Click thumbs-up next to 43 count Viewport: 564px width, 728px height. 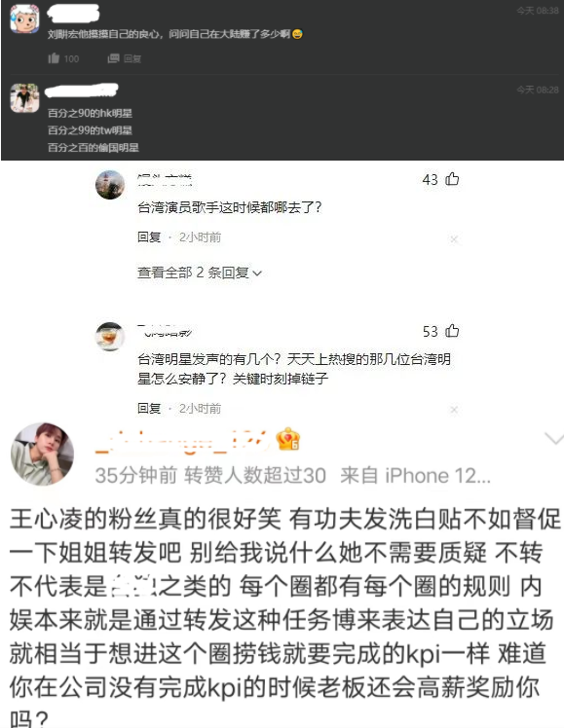(452, 179)
